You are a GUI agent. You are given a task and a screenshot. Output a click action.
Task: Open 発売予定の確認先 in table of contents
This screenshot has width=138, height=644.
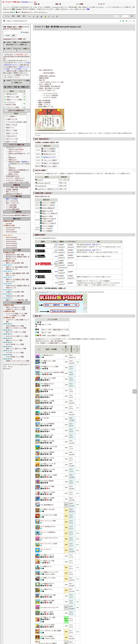click(x=49, y=73)
